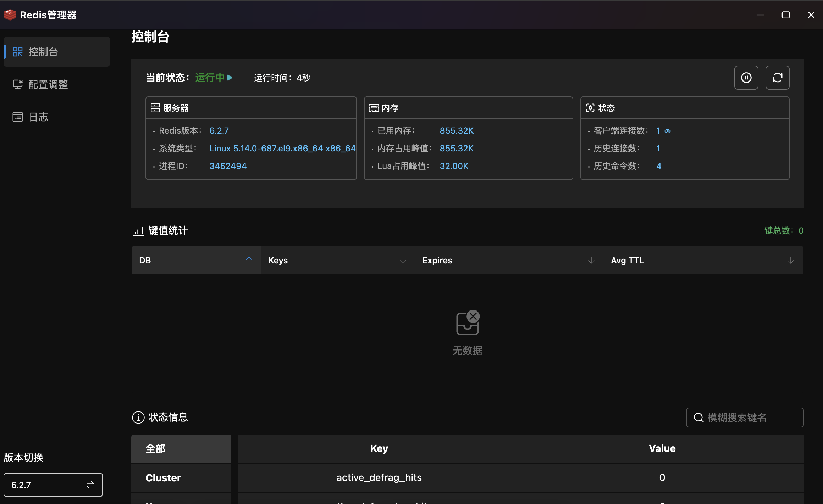Click the 运行中 running status text
The width and height of the screenshot is (823, 504).
210,78
